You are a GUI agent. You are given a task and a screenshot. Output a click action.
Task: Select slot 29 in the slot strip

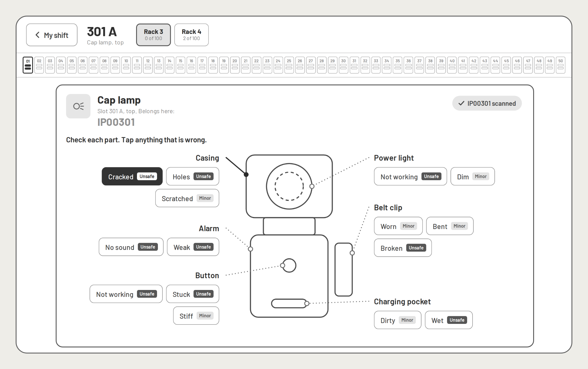[x=332, y=65]
